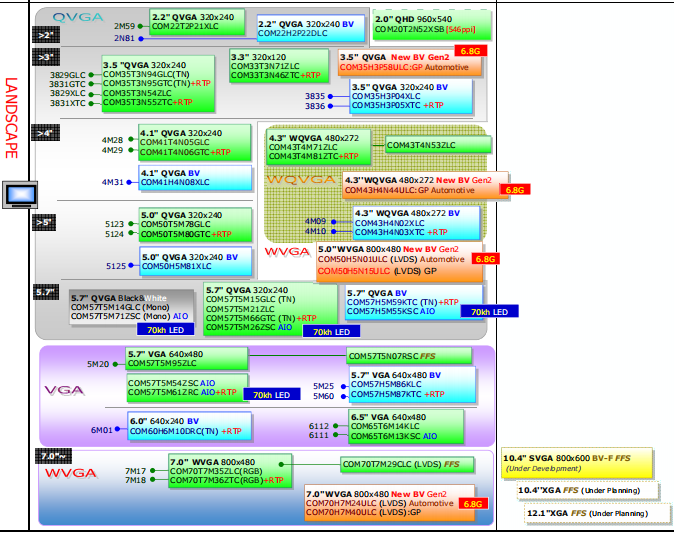Viewport: 674px width, 534px height.
Task: Click the 2.0" QHD 960x540 box
Action: [432, 25]
